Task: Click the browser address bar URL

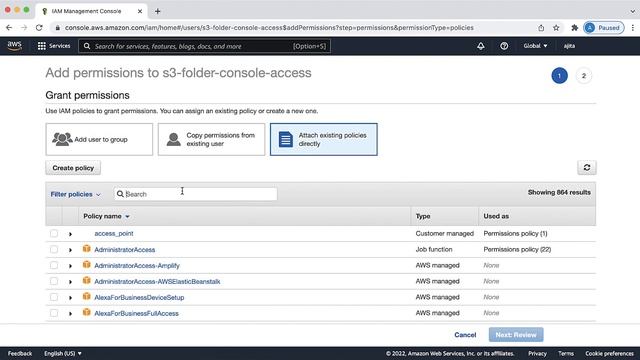Action: click(269, 28)
